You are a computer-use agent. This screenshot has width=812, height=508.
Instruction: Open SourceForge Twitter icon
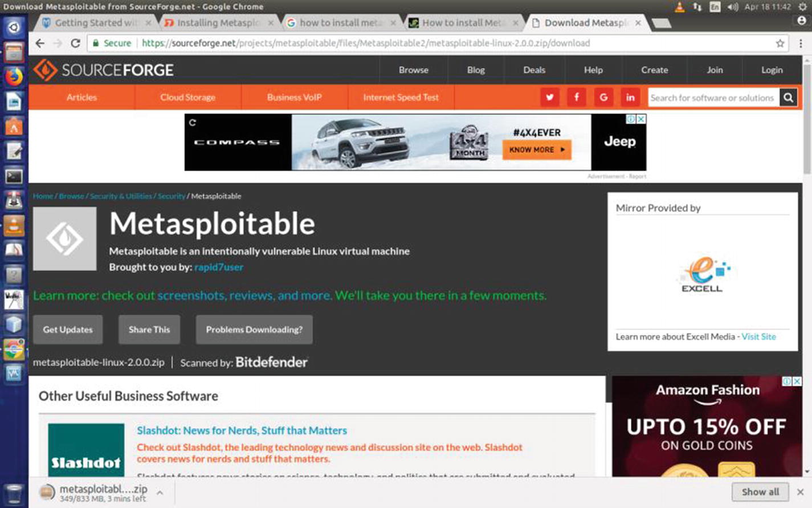pyautogui.click(x=549, y=97)
